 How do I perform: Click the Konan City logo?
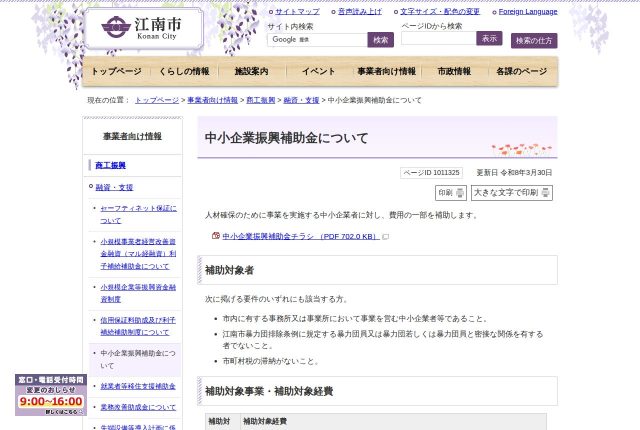[x=143, y=29]
